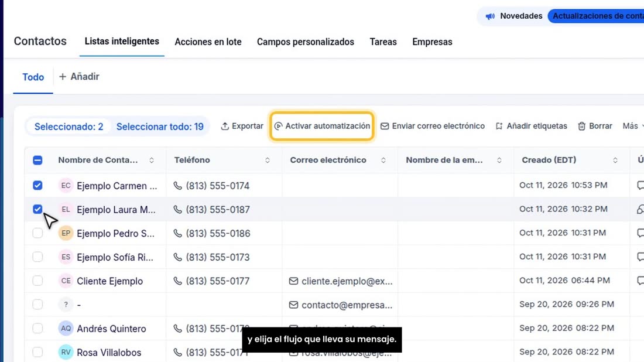Click the Borrar trash icon
Viewport: 644px width, 362px height.
(581, 126)
